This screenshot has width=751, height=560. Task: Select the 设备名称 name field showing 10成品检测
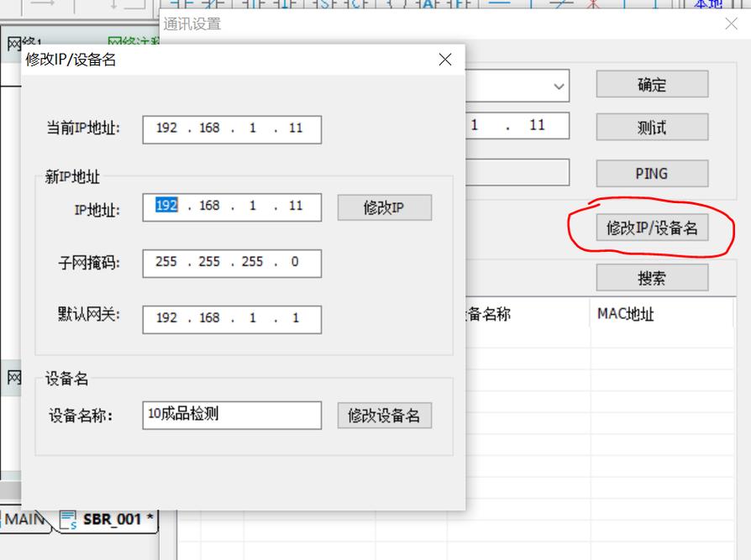231,415
